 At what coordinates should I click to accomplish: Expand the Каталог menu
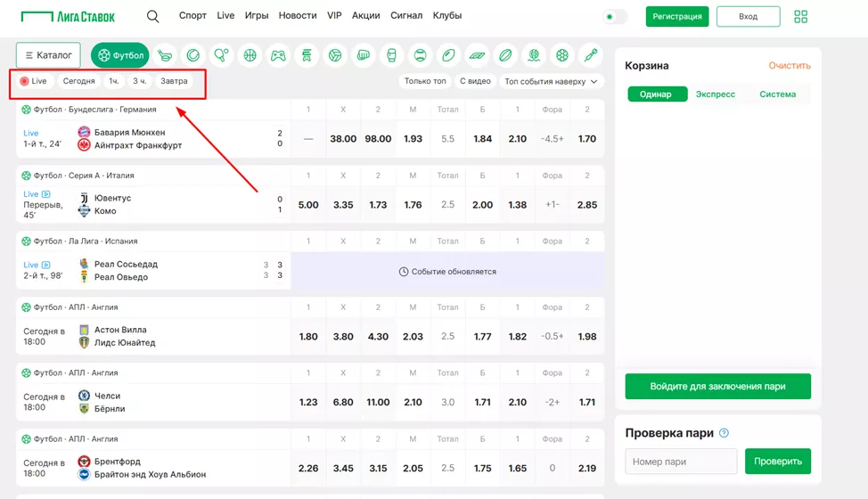[x=48, y=55]
